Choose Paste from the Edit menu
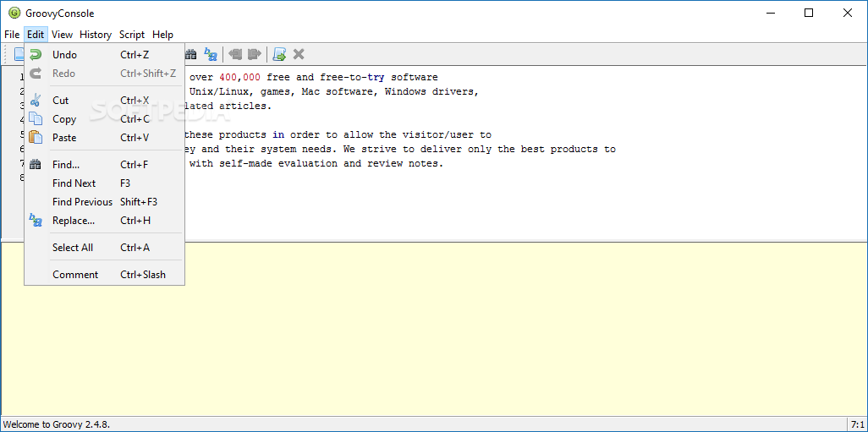 click(104, 137)
